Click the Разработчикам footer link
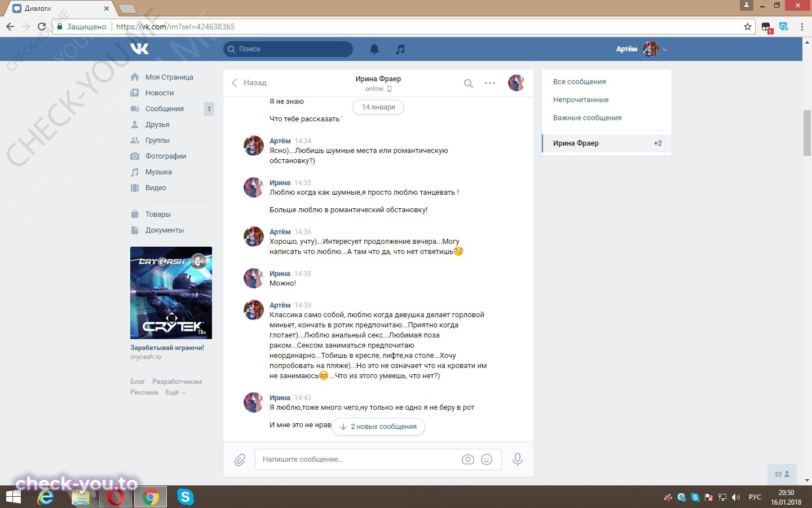The height and width of the screenshot is (508, 812). tap(177, 382)
